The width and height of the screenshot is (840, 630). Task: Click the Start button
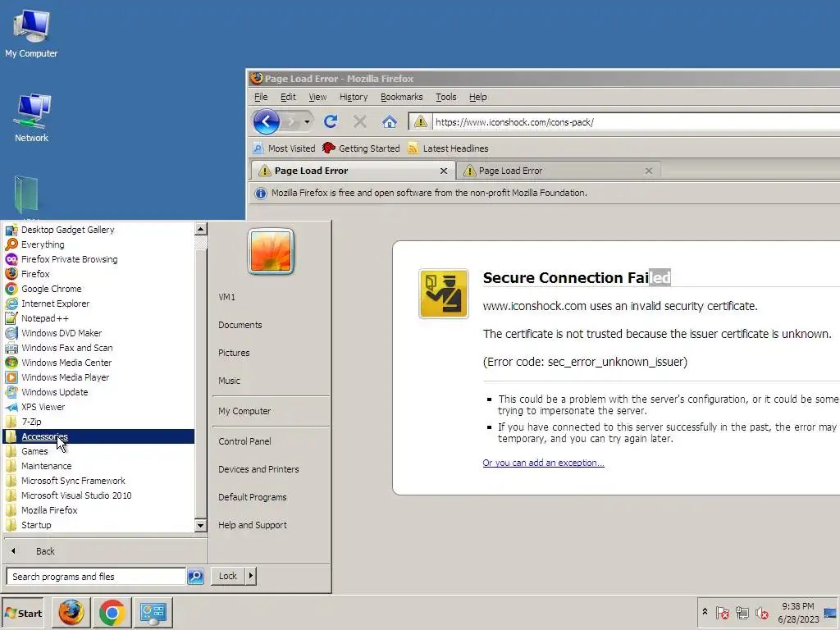click(x=23, y=613)
